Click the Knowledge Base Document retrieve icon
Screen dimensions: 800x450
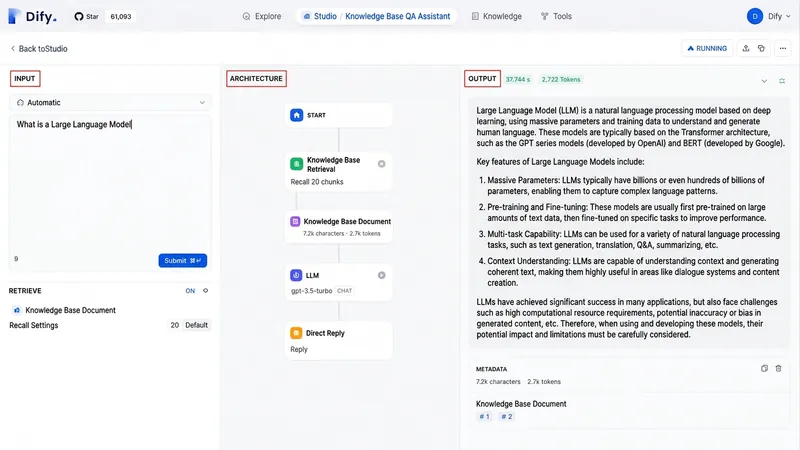(16, 310)
